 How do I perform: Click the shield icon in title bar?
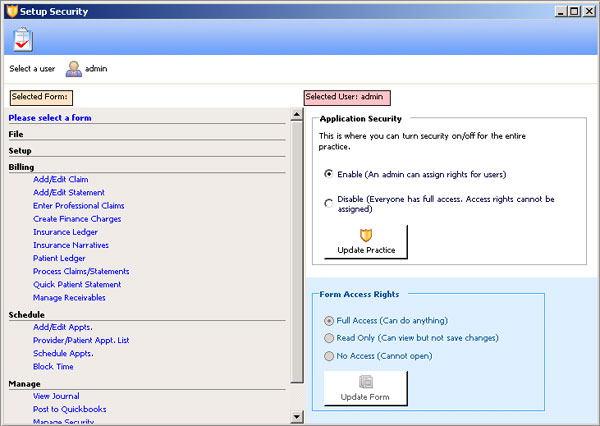click(x=10, y=11)
